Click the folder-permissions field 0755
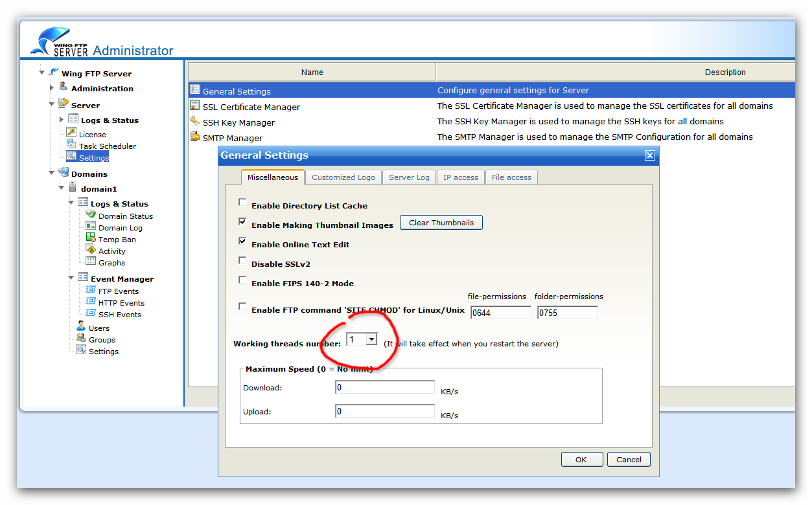Viewport: 812px width, 505px height. (x=568, y=313)
